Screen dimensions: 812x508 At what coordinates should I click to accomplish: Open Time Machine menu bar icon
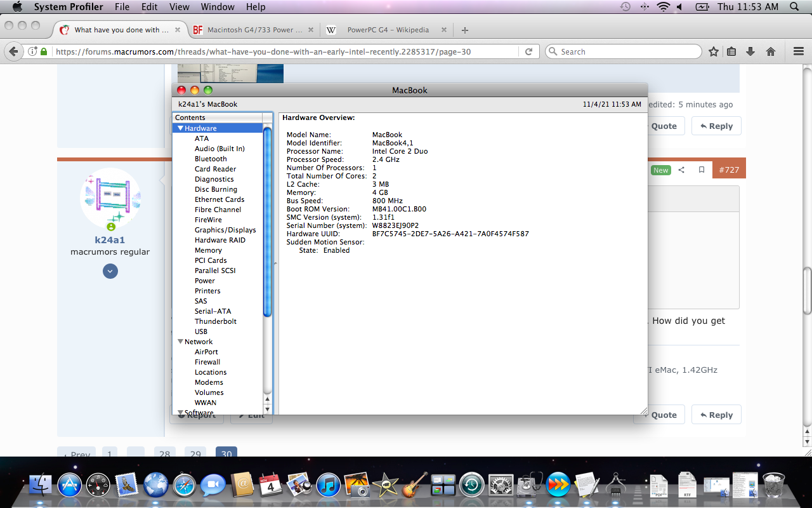(625, 7)
